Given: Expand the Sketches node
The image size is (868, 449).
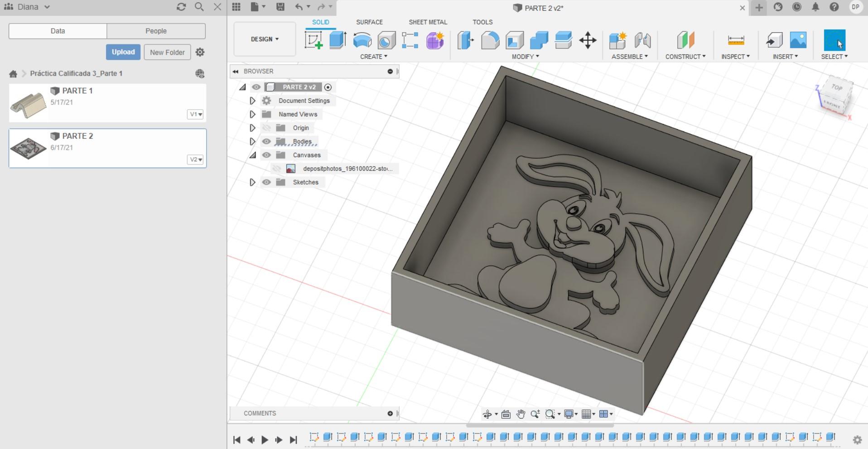Looking at the screenshot, I should tap(253, 182).
